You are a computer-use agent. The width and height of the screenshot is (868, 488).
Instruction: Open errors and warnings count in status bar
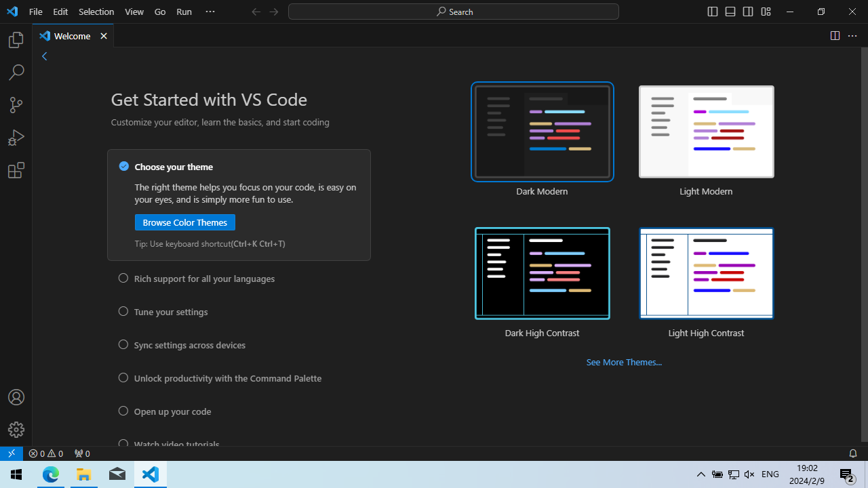46,453
